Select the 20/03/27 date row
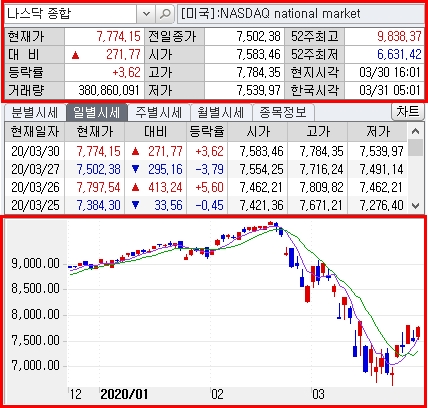This screenshot has height=408, width=428. tap(206, 169)
